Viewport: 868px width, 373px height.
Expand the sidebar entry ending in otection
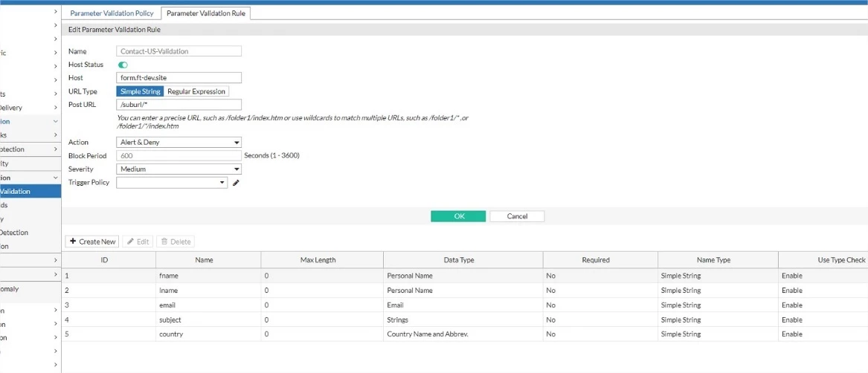click(30, 149)
